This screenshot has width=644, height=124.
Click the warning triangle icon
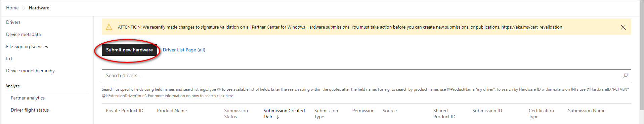109,27
